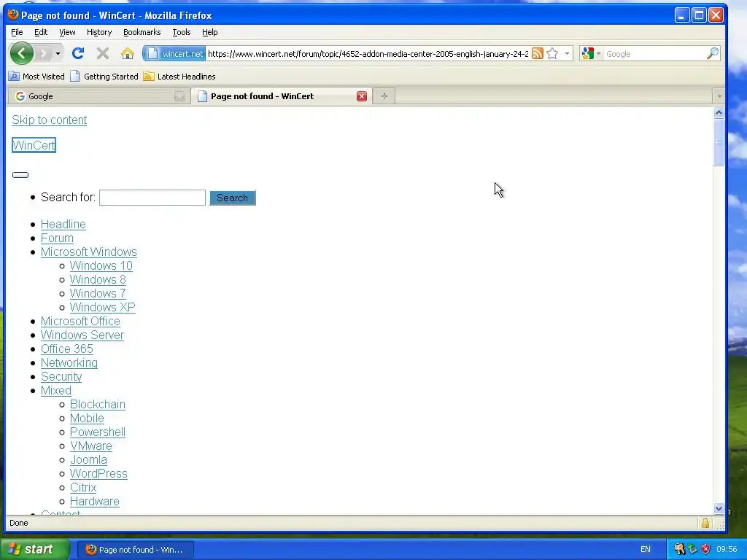Open the address bar history dropdown

pos(566,54)
